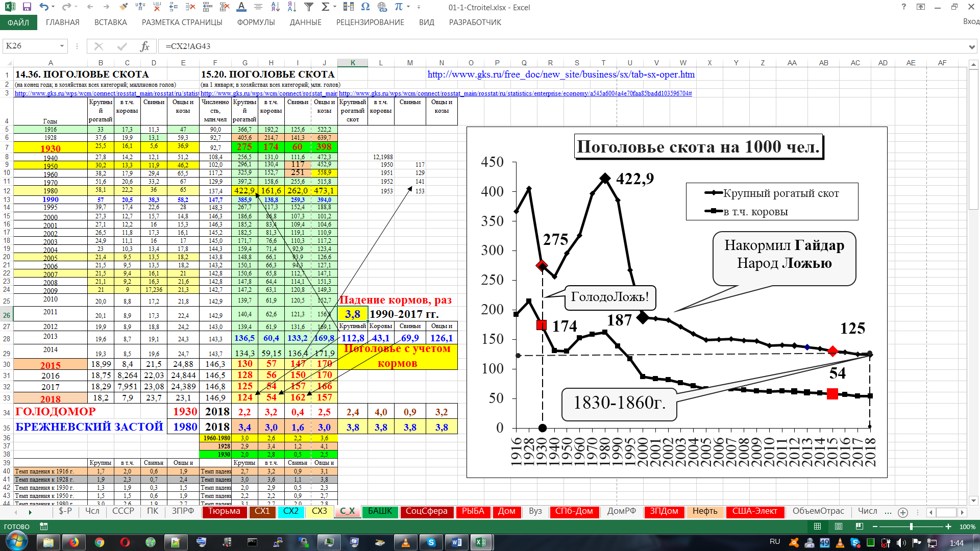Image resolution: width=980 pixels, height=551 pixels.
Task: Click the font color A icon
Action: click(241, 7)
